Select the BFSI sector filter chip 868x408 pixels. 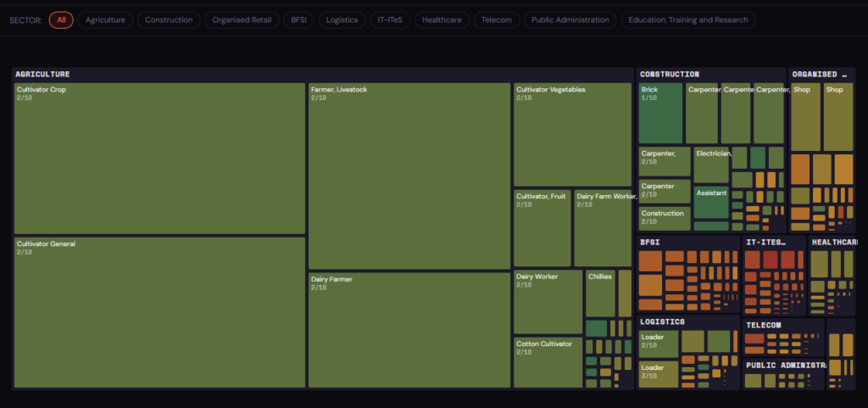coord(298,20)
